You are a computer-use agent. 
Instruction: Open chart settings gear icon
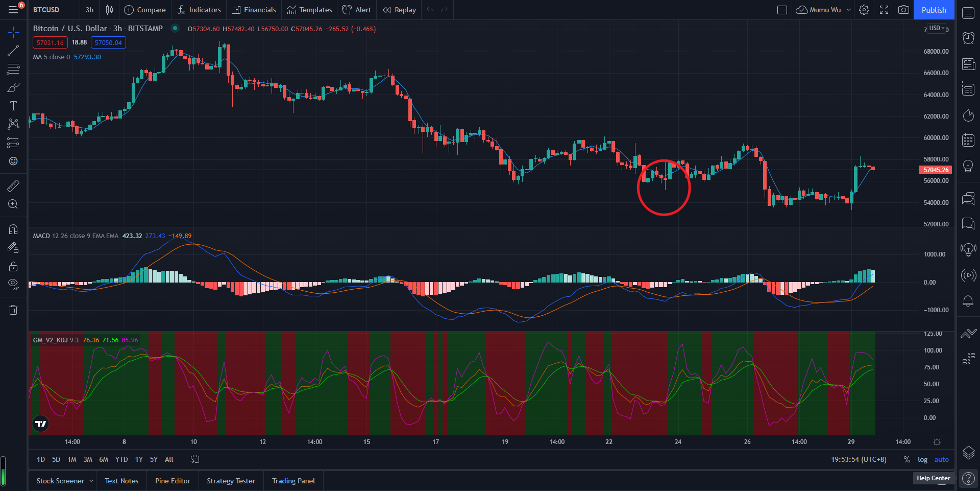864,10
